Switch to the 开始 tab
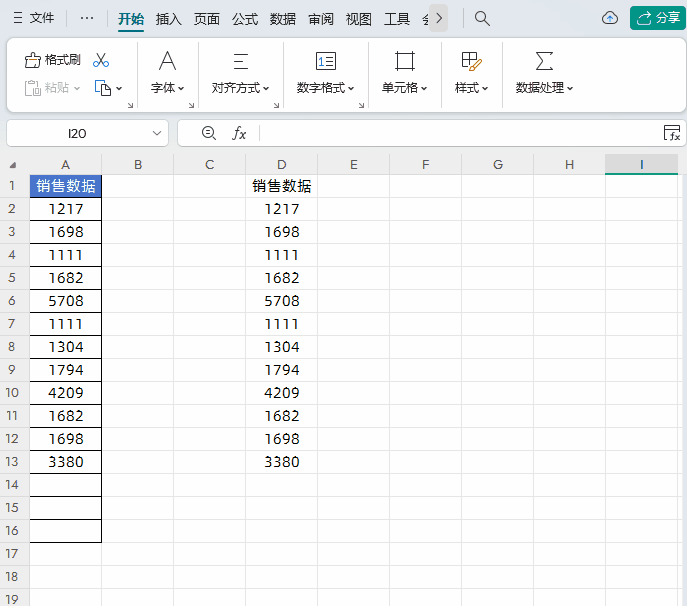Viewport: 687px width, 606px height. point(131,19)
